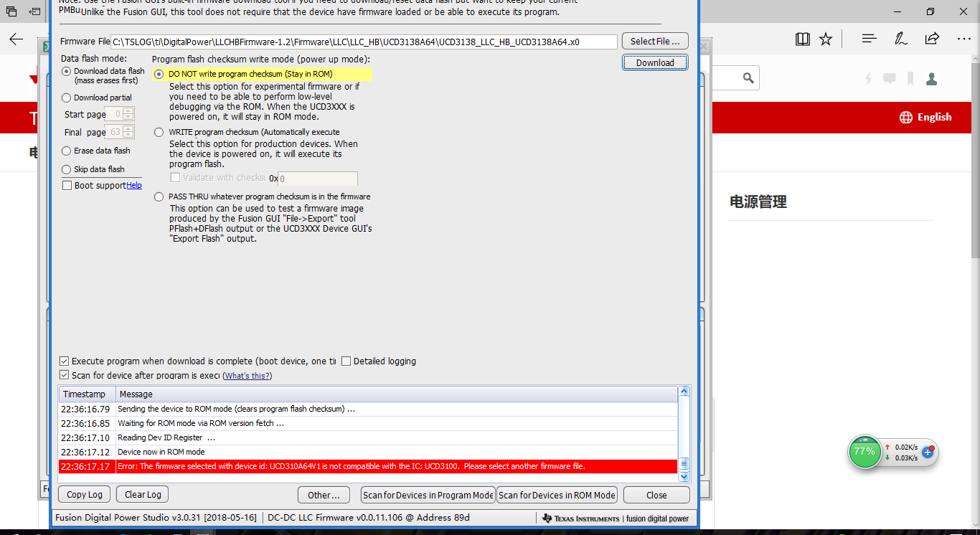Select log row "Device now in ROM mode"
This screenshot has height=535, width=980.
click(368, 452)
